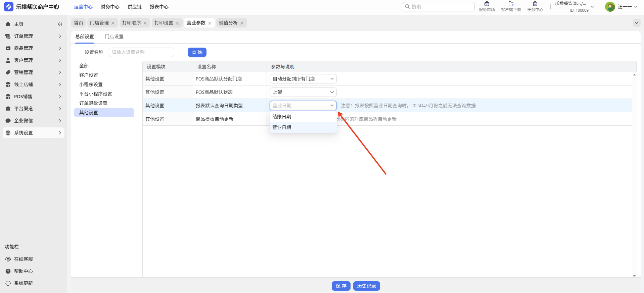Open 帮助中心 question icon
The image size is (644, 293).
8,271
